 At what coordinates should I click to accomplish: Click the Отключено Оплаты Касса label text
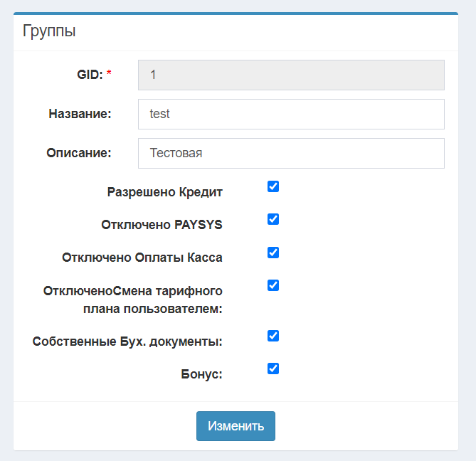[142, 258]
